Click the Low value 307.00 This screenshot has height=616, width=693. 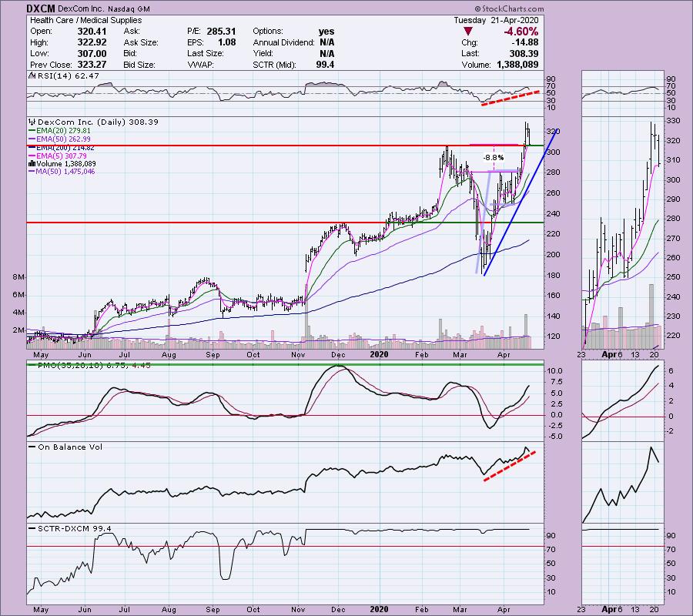tap(92, 53)
